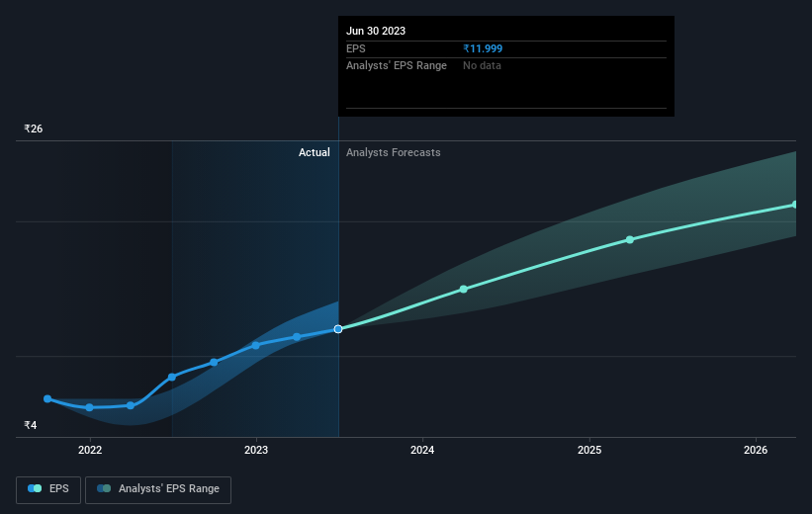Click the Jun 30 2023 tooltip header
812x514 pixels.
click(x=376, y=31)
